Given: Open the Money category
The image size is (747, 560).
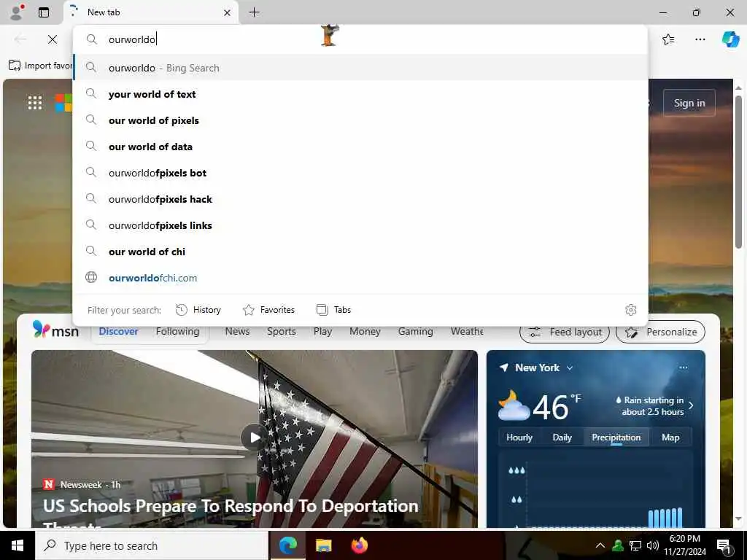Looking at the screenshot, I should pyautogui.click(x=365, y=332).
